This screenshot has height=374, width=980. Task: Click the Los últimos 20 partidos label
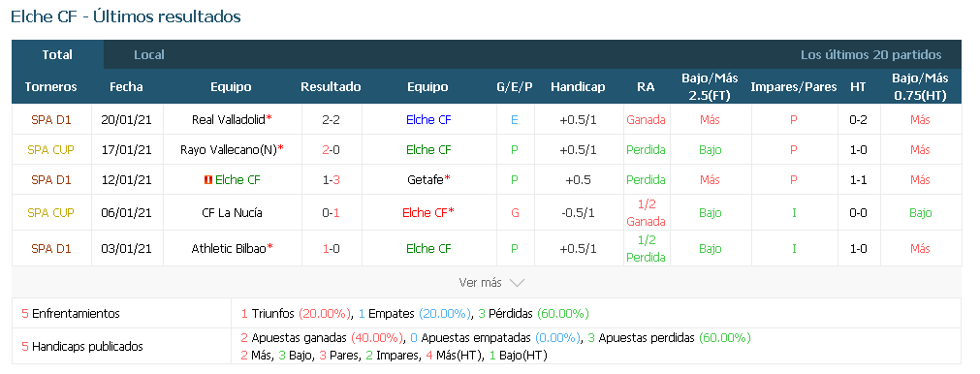[870, 55]
